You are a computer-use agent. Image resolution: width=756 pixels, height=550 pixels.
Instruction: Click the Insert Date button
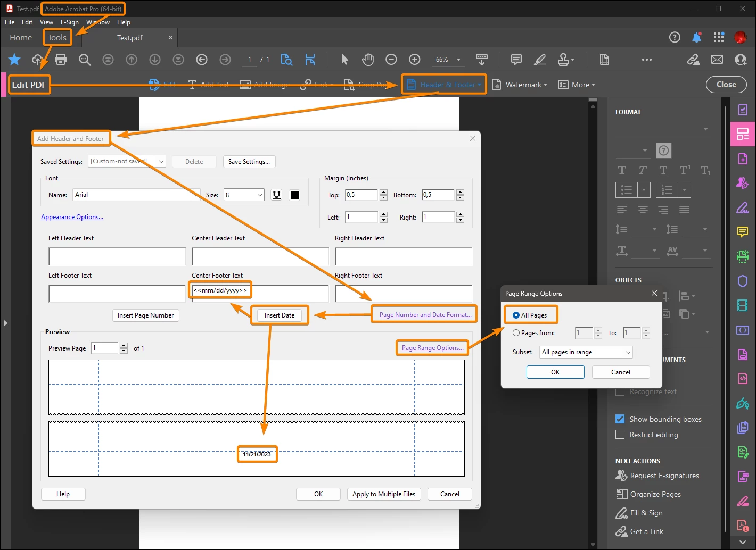(280, 315)
